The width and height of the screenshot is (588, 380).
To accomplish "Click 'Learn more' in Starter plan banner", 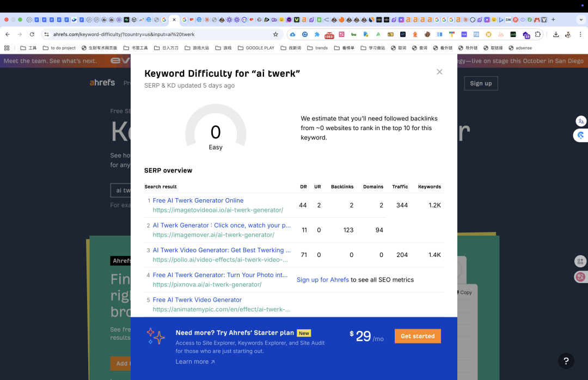I will click(195, 361).
